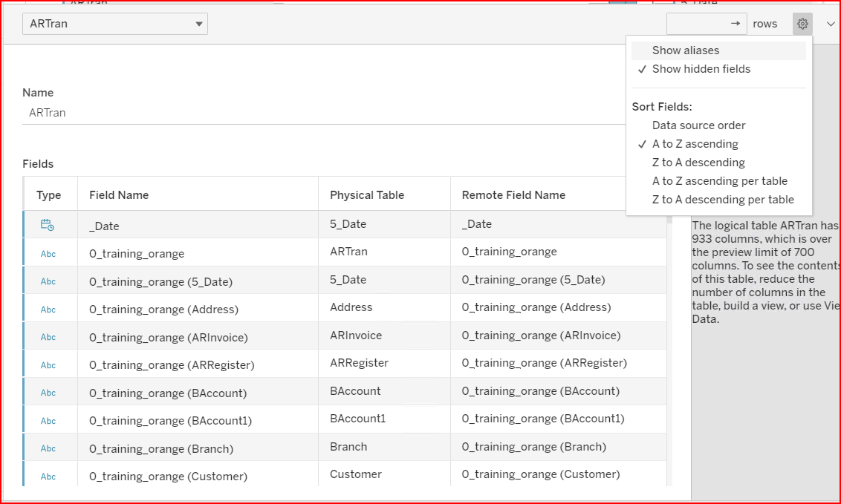Click Abc type icon for 0_training_orange (Customer)
This screenshot has width=841, height=504.
point(48,477)
